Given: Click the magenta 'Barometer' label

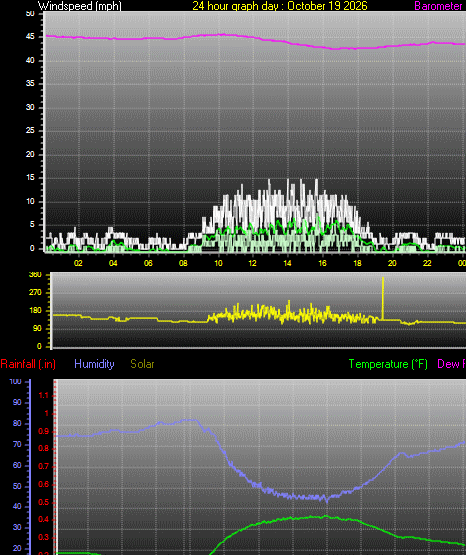Looking at the screenshot, I should click(438, 6).
